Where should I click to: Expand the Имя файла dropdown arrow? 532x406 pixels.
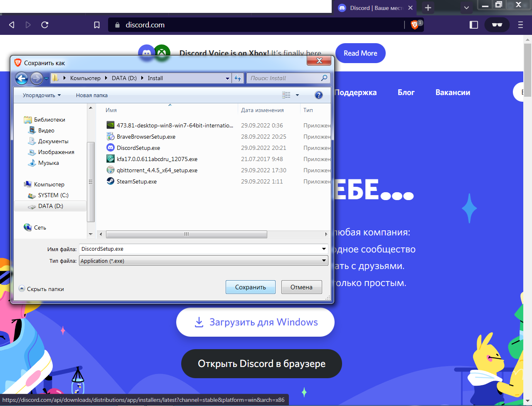pos(324,249)
